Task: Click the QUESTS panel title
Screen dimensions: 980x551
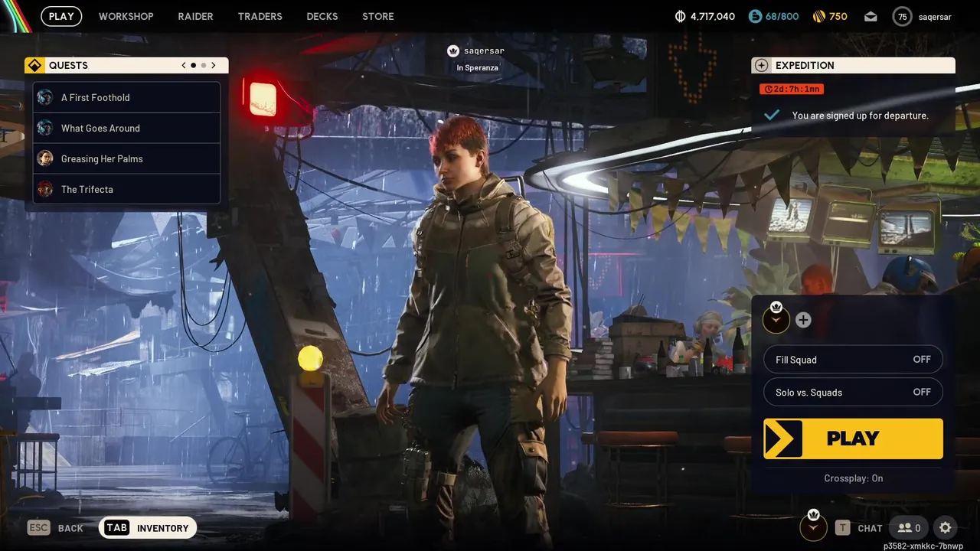Action: 68,66
